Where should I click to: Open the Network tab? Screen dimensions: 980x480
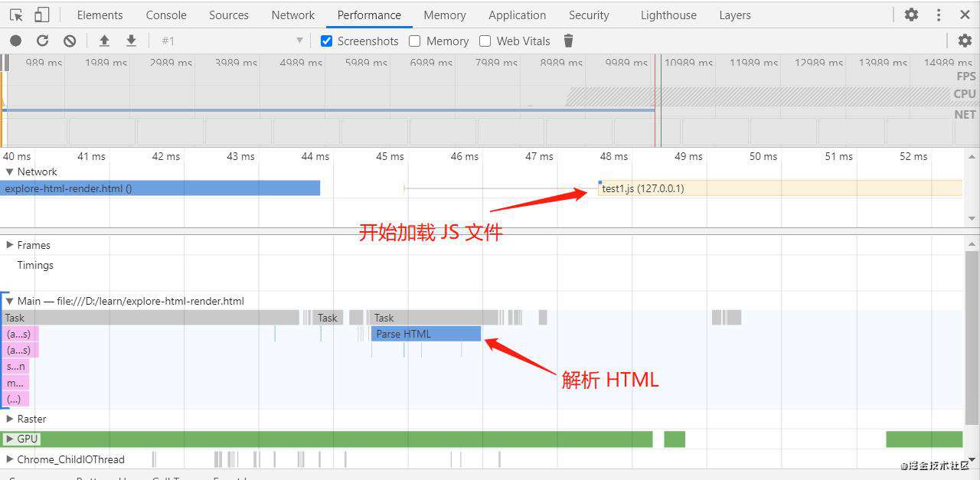tap(293, 15)
